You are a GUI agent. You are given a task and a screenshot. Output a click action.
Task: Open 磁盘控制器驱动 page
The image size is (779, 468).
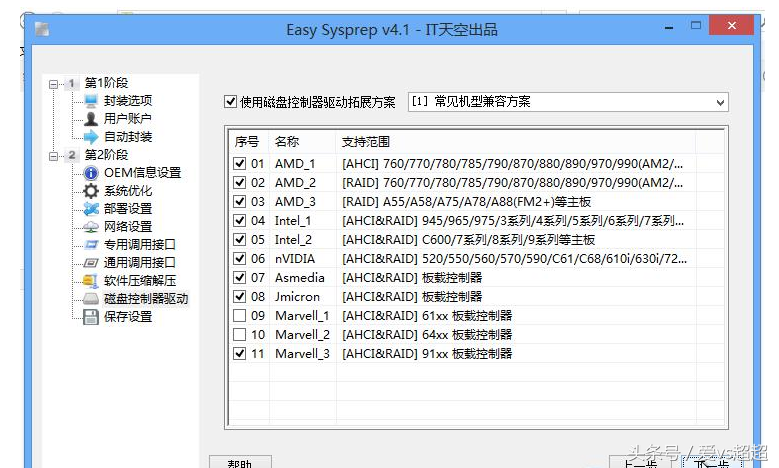click(146, 299)
